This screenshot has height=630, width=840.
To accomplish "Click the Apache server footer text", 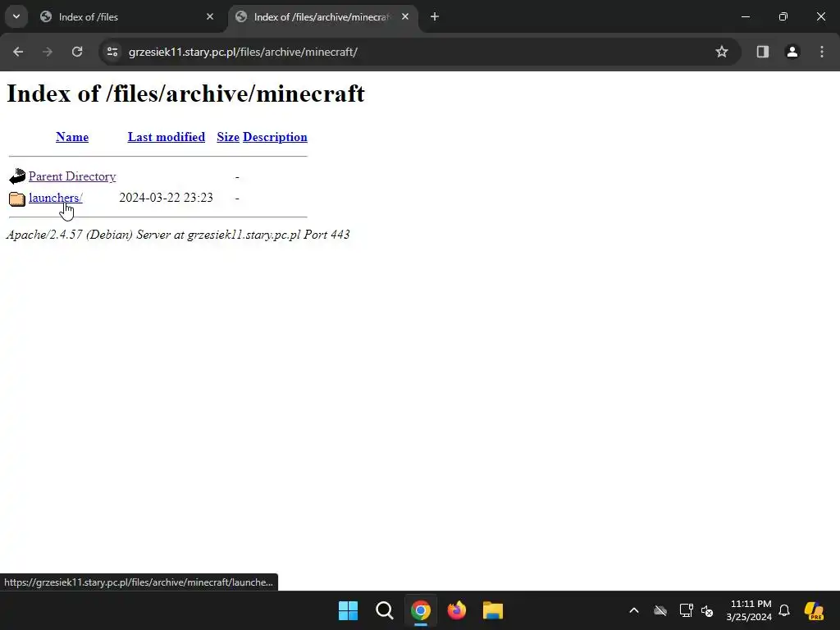I will [x=178, y=235].
